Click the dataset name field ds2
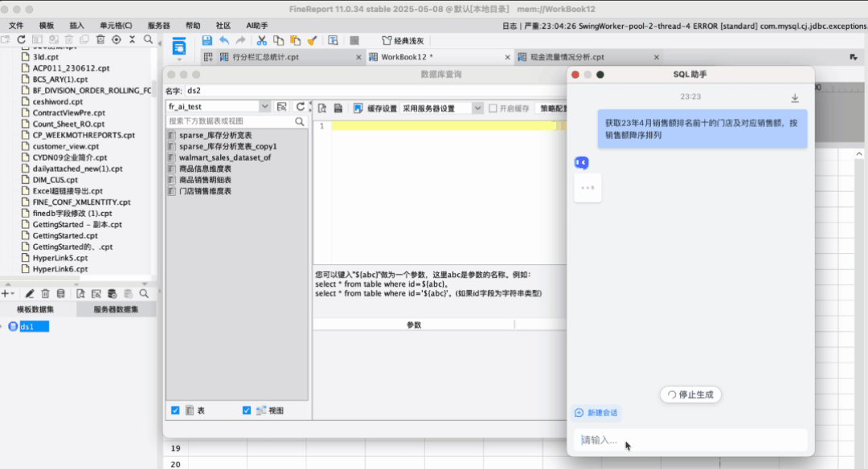The height and width of the screenshot is (469, 868). pyautogui.click(x=375, y=91)
